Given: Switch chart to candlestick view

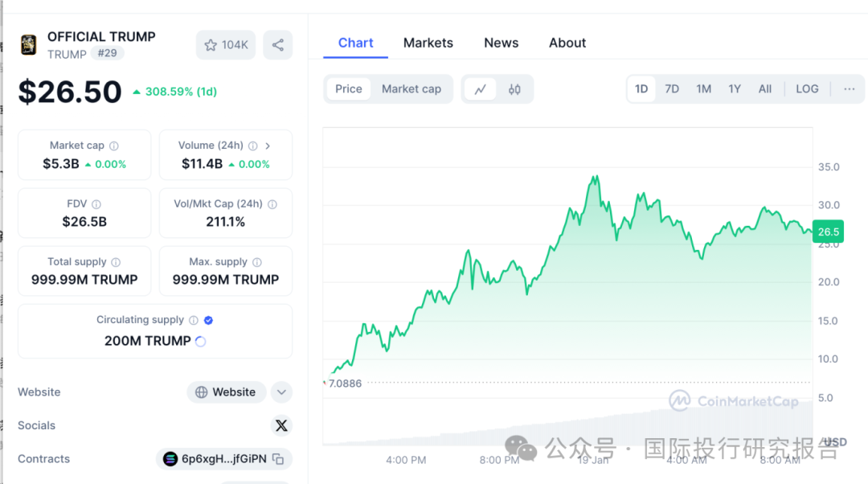Looking at the screenshot, I should [514, 89].
